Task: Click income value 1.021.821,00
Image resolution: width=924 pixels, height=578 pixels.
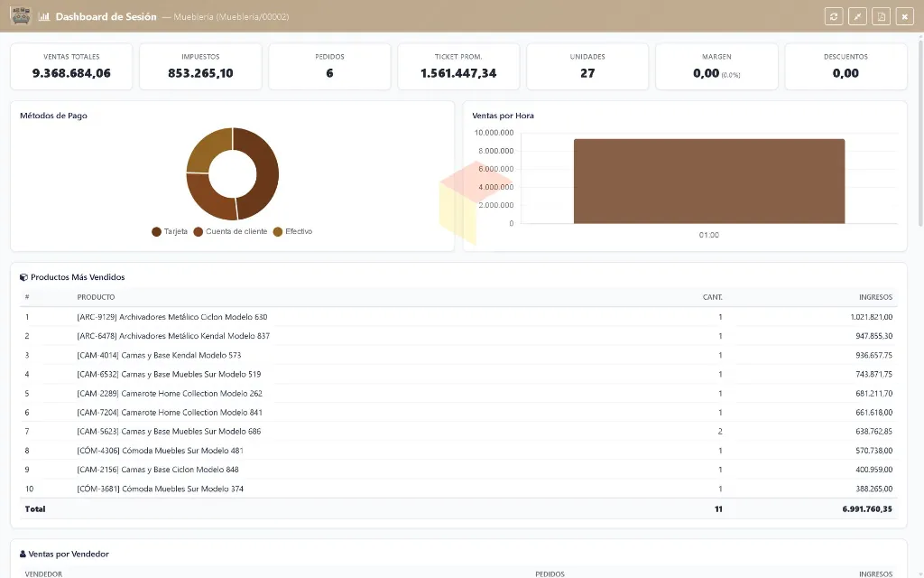Action: (872, 317)
